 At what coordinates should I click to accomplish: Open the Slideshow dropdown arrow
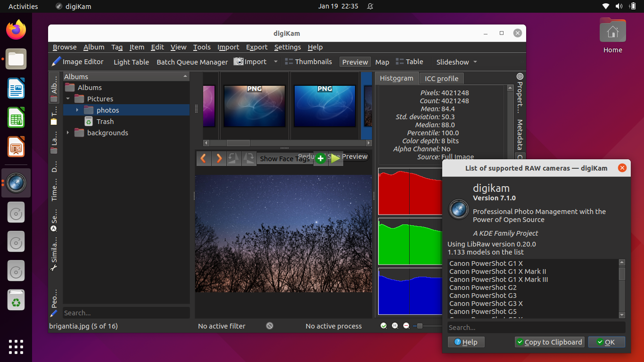click(x=475, y=62)
